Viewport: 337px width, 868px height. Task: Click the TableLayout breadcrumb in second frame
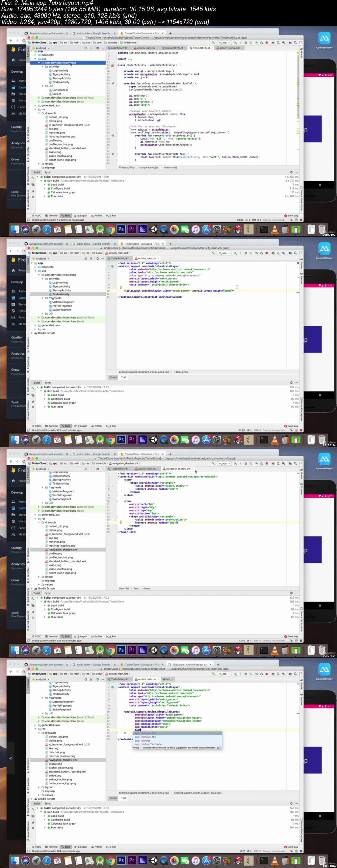(x=181, y=372)
